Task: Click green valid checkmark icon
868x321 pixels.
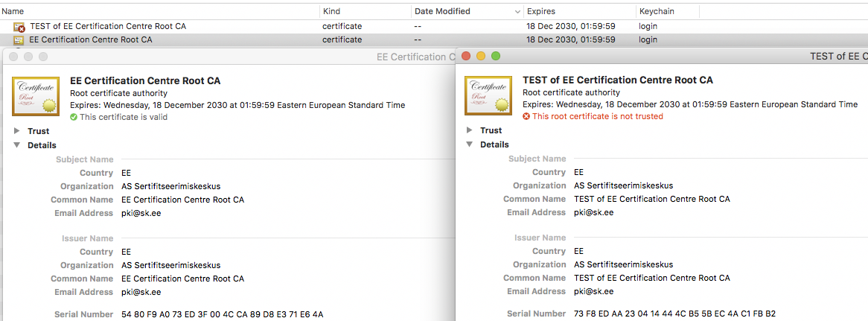Action: click(x=74, y=117)
